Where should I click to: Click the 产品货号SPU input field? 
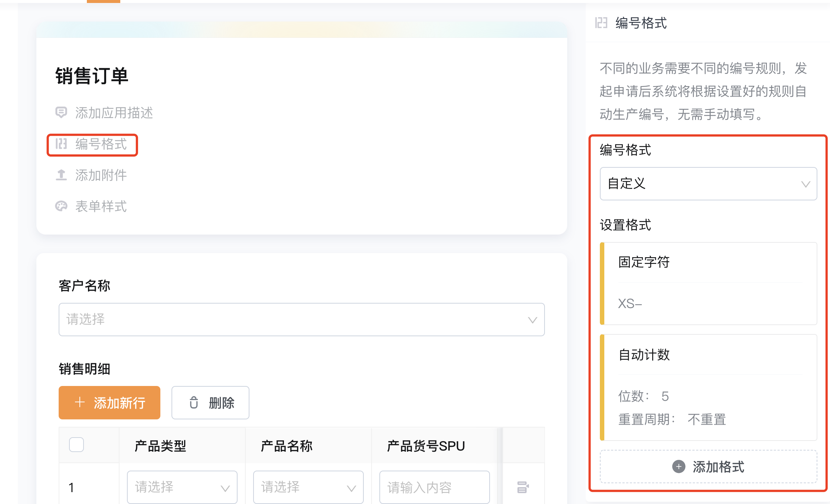435,487
